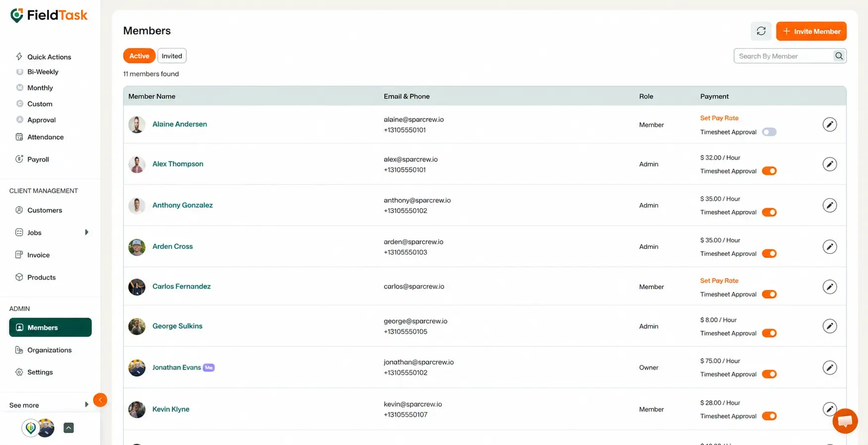Open the chat support bubble
Viewport: 868px width, 445px height.
pyautogui.click(x=845, y=421)
